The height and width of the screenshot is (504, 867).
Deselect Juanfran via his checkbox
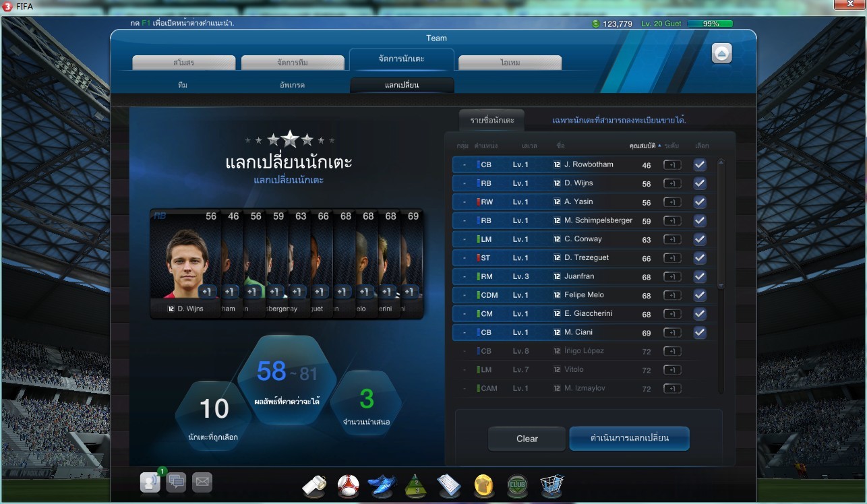pyautogui.click(x=700, y=276)
